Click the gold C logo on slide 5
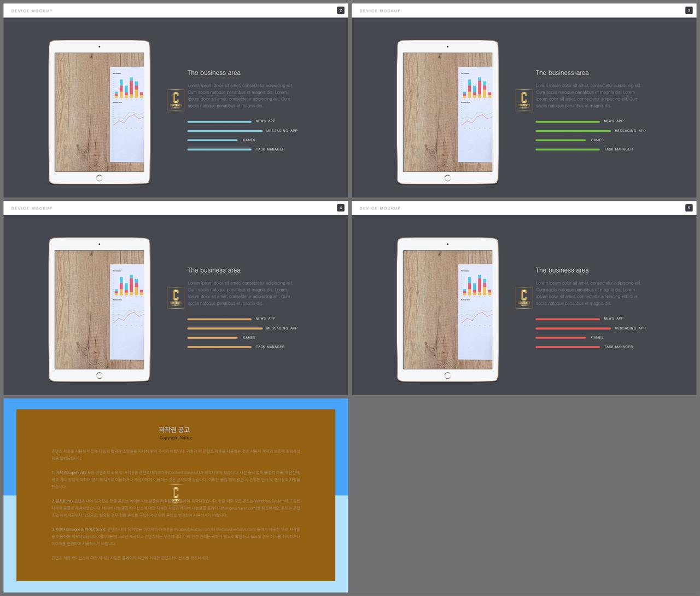700x596 pixels. 524,298
